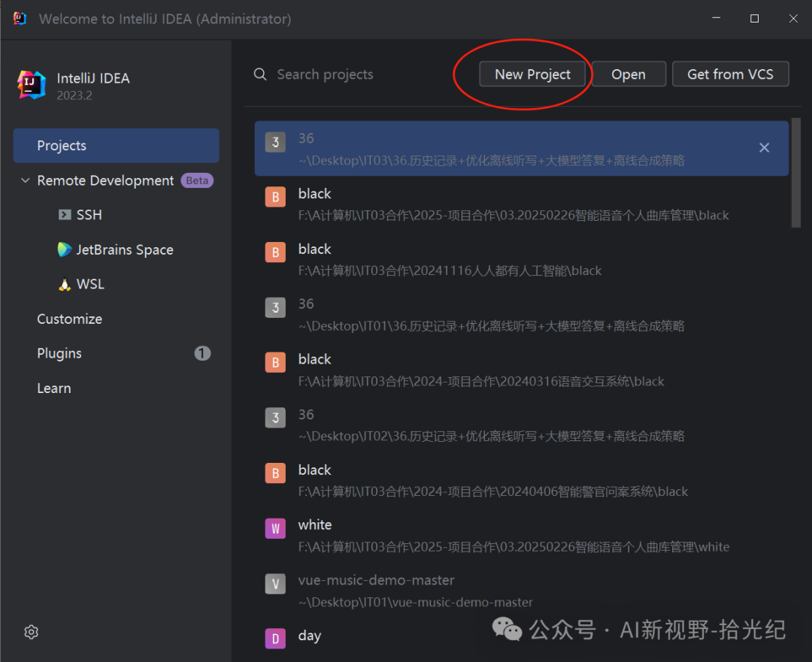The height and width of the screenshot is (662, 812).
Task: Open project 36 in Desktop\IT03
Action: click(522, 149)
